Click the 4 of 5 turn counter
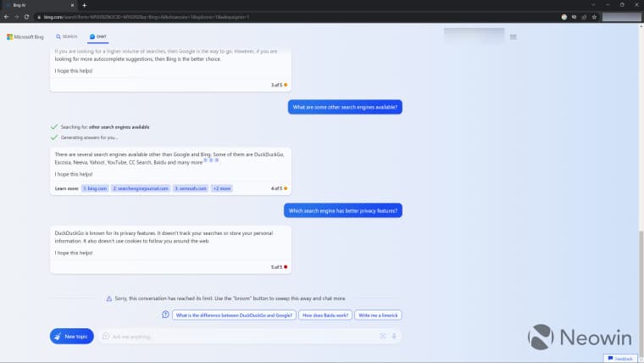This screenshot has height=363, width=644. (279, 188)
